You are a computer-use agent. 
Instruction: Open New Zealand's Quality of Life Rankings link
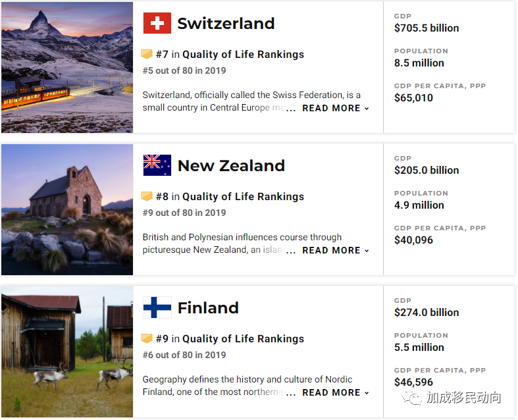[x=243, y=196]
